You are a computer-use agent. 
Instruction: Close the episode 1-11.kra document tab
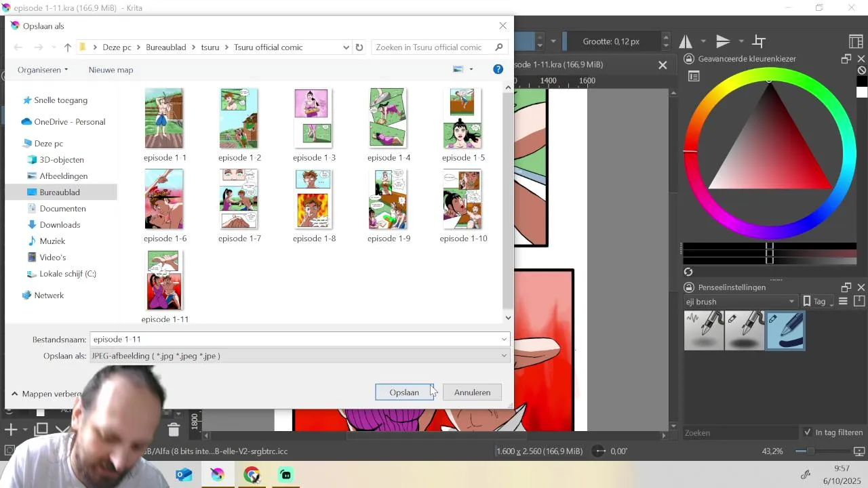click(x=663, y=65)
